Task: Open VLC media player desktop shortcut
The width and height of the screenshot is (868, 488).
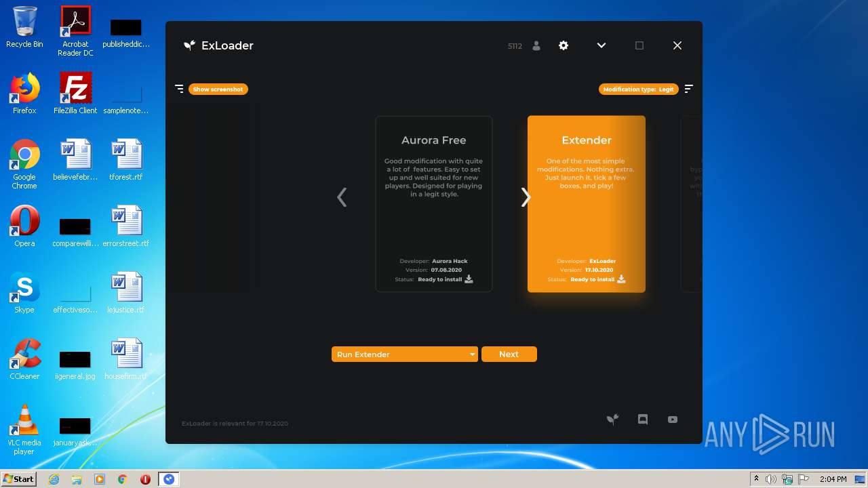Action: [x=24, y=430]
